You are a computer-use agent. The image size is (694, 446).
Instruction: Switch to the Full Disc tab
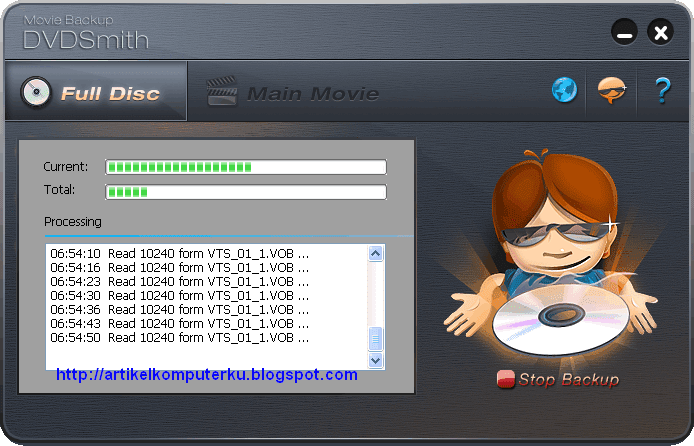point(96,92)
